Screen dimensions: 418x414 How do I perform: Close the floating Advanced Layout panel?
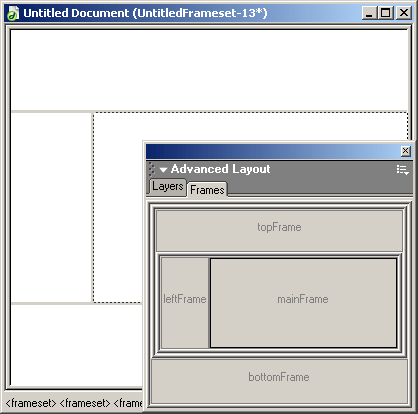click(x=405, y=151)
